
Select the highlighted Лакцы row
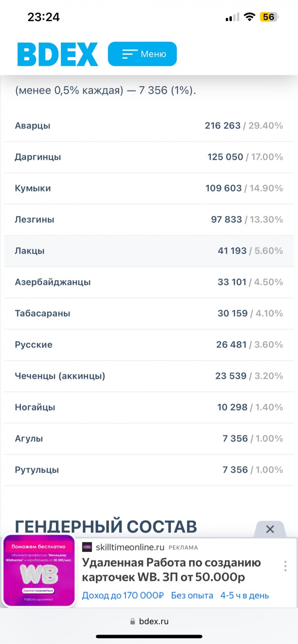[149, 251]
